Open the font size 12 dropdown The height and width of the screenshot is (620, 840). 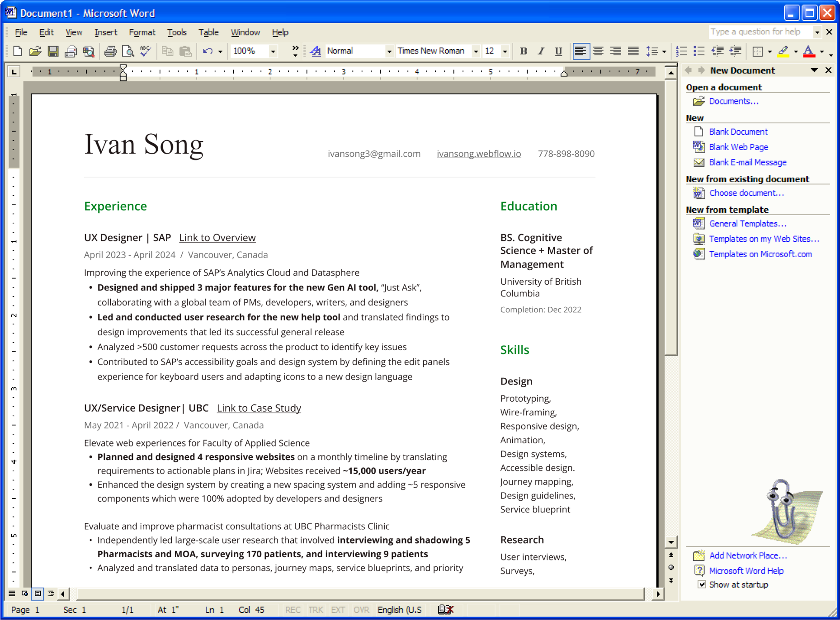point(505,52)
